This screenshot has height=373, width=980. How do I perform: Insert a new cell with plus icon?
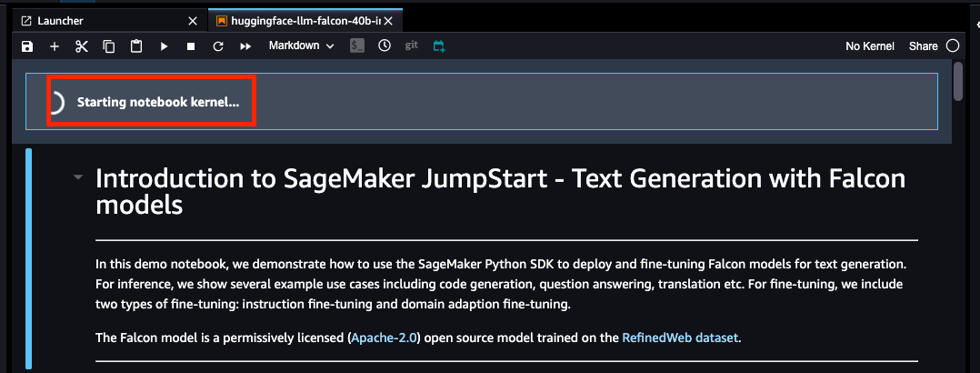coord(55,46)
